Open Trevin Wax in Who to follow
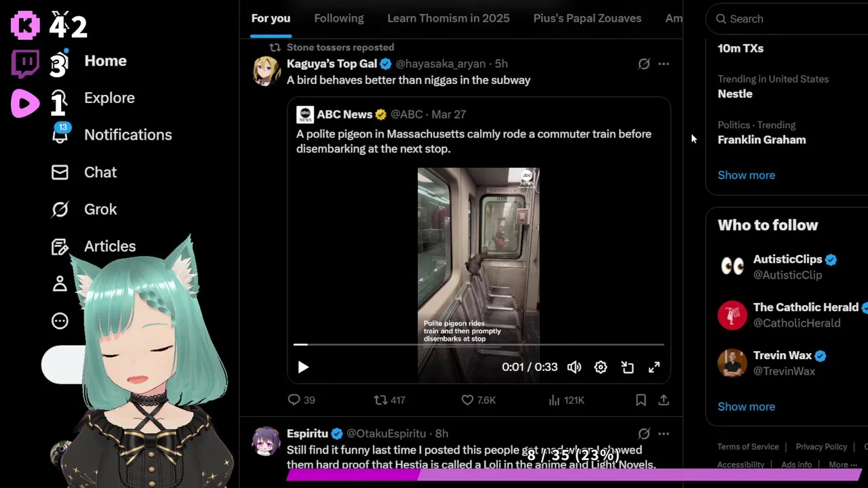This screenshot has width=868, height=488. click(782, 355)
